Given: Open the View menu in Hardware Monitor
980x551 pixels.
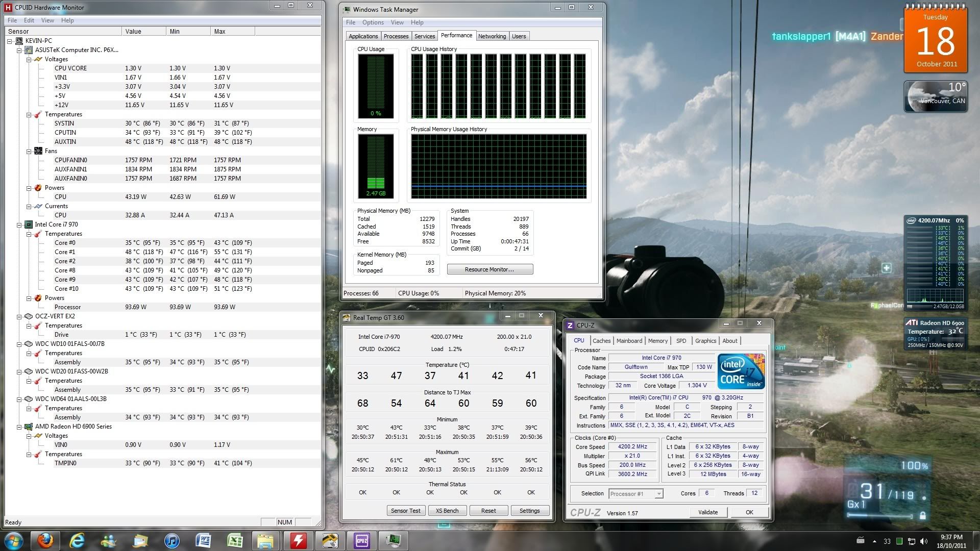Looking at the screenshot, I should 47,20.
